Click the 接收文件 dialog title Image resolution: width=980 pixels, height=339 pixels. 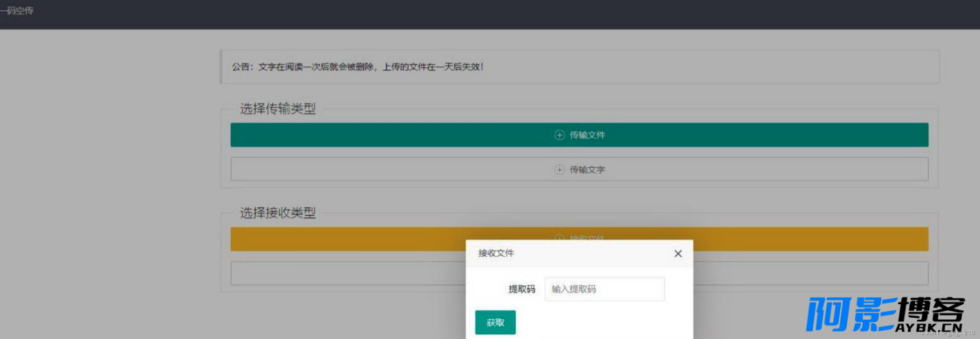coord(496,253)
